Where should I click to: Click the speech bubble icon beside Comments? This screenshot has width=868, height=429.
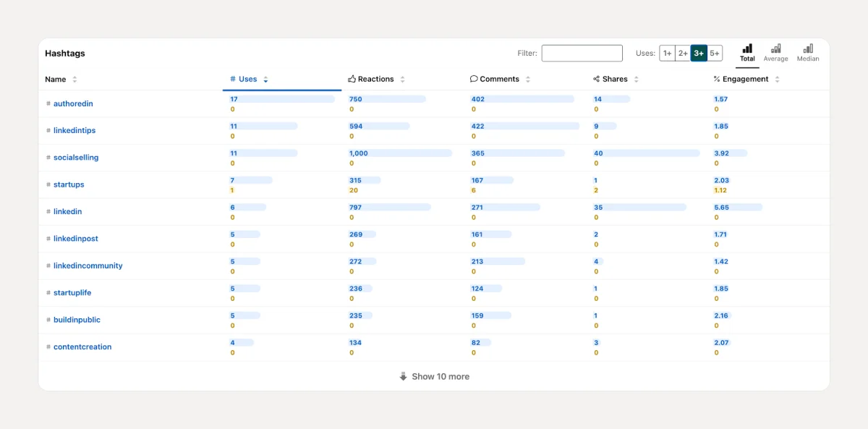pyautogui.click(x=474, y=79)
